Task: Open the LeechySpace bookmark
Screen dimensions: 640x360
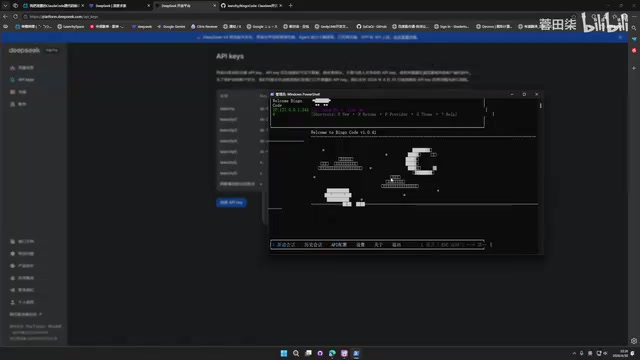Action: (71, 27)
